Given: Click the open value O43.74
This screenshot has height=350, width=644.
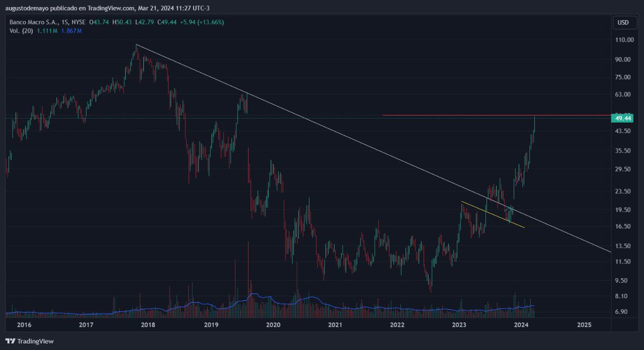Looking at the screenshot, I should coord(98,22).
